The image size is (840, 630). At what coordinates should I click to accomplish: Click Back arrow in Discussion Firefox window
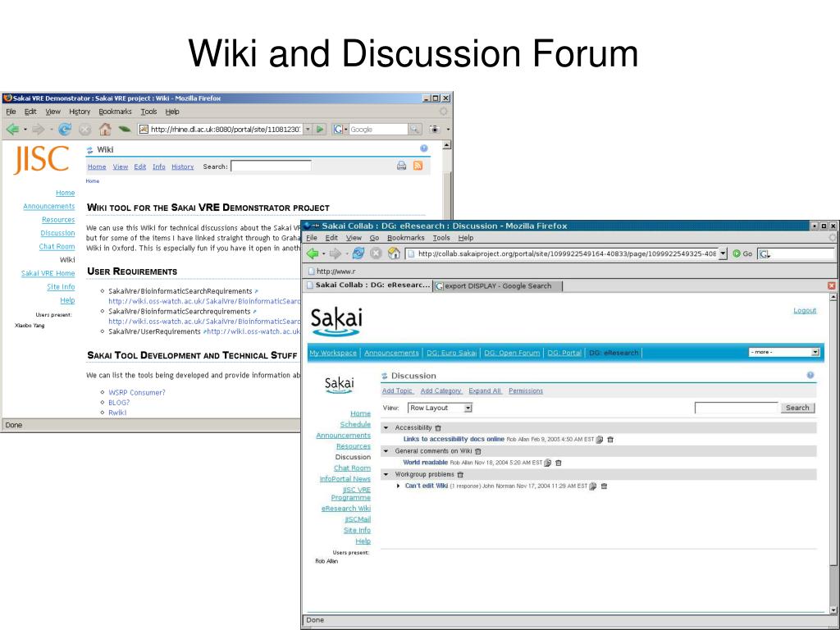tap(313, 253)
